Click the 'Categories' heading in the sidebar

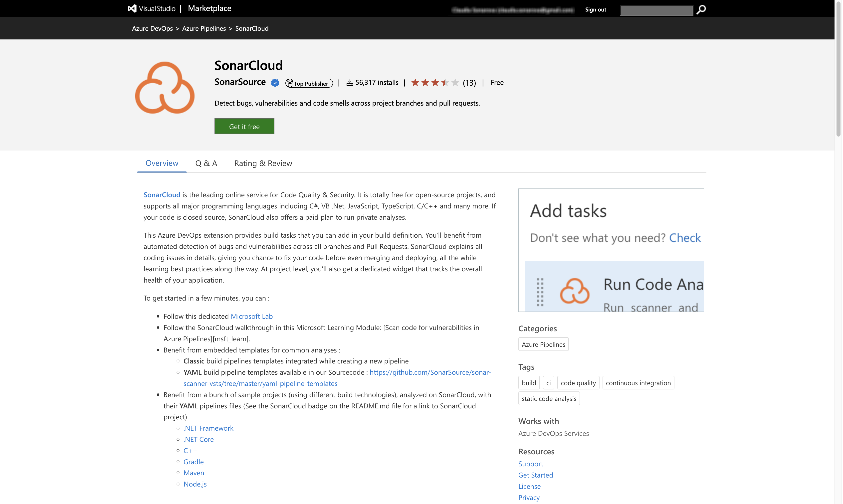538,329
